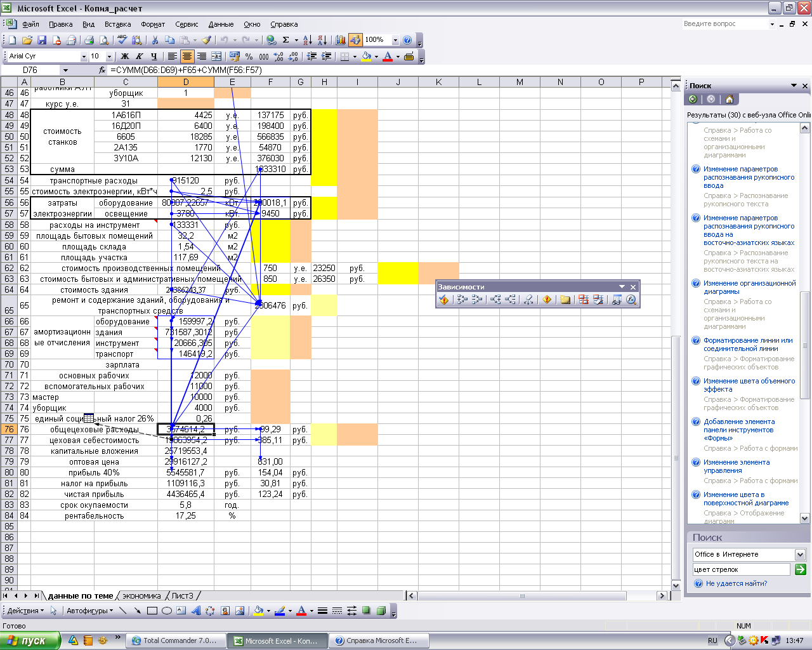Toggle right text alignment
This screenshot has height=650, width=812.
201,56
